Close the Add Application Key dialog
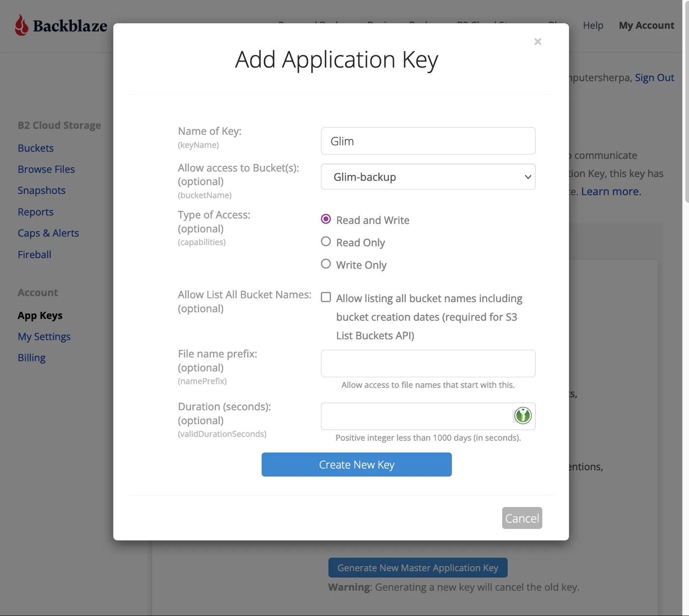This screenshot has height=616, width=689. (537, 41)
